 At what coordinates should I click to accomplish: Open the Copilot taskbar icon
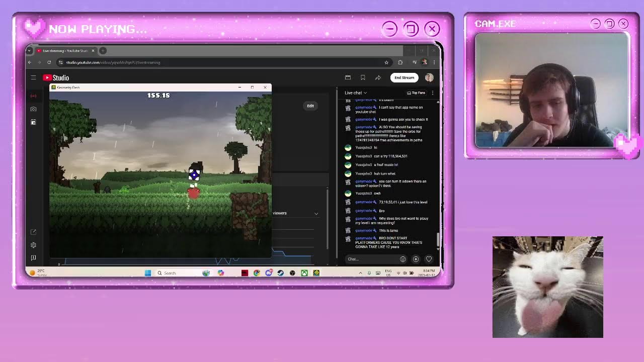(221, 273)
